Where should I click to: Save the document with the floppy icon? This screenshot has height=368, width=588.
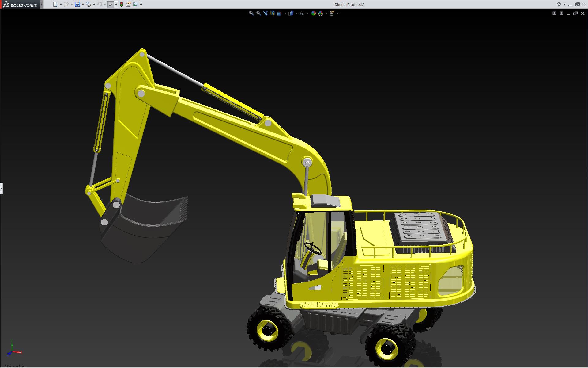[77, 4]
